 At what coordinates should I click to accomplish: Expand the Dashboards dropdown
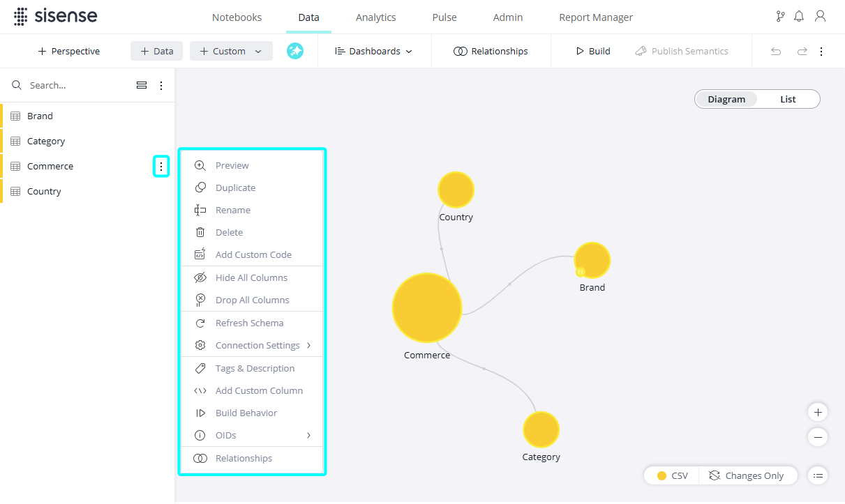tap(374, 51)
